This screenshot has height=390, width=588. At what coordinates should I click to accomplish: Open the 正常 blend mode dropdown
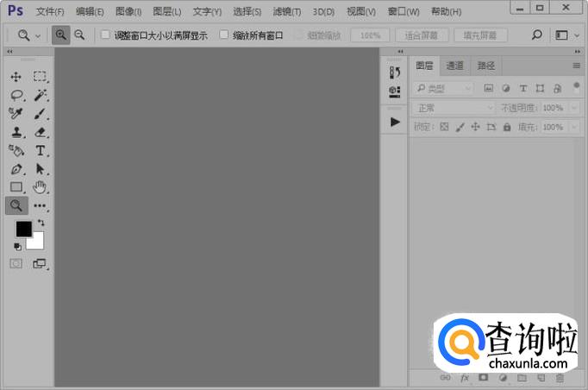click(x=453, y=108)
